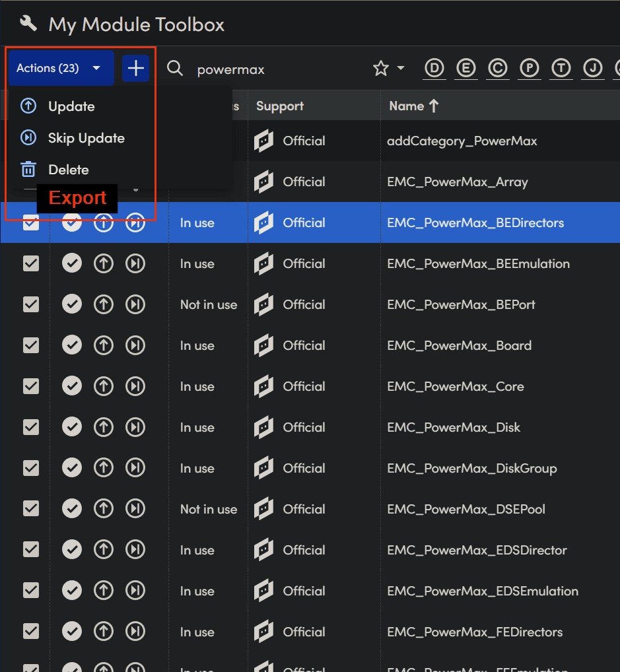
Task: Toggle the E module type filter
Action: pyautogui.click(x=466, y=68)
